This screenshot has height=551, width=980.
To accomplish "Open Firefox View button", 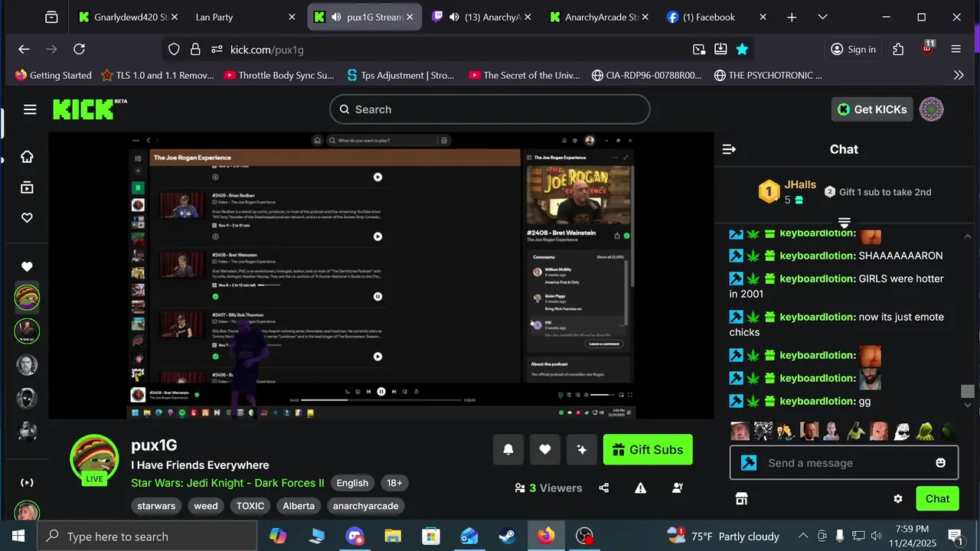I will (51, 17).
